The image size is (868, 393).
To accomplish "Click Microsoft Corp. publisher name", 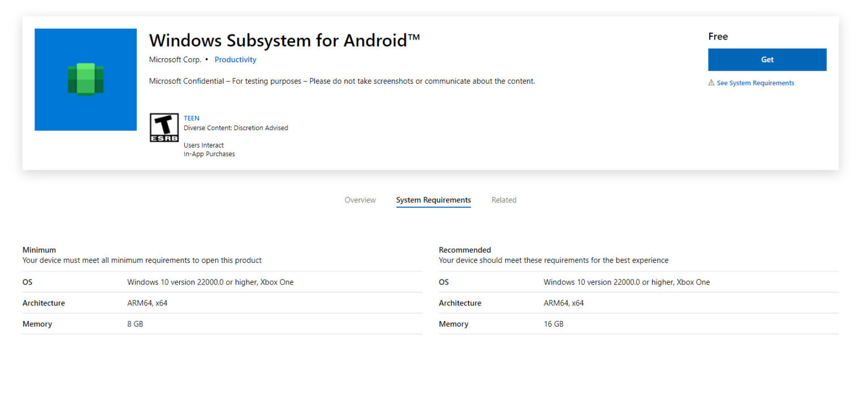I will pyautogui.click(x=175, y=59).
